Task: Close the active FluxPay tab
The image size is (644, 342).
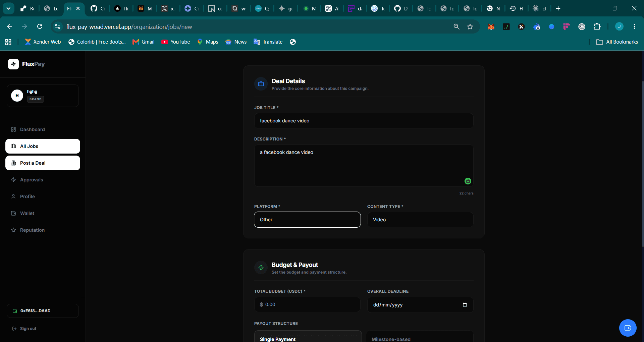Action: (78, 8)
